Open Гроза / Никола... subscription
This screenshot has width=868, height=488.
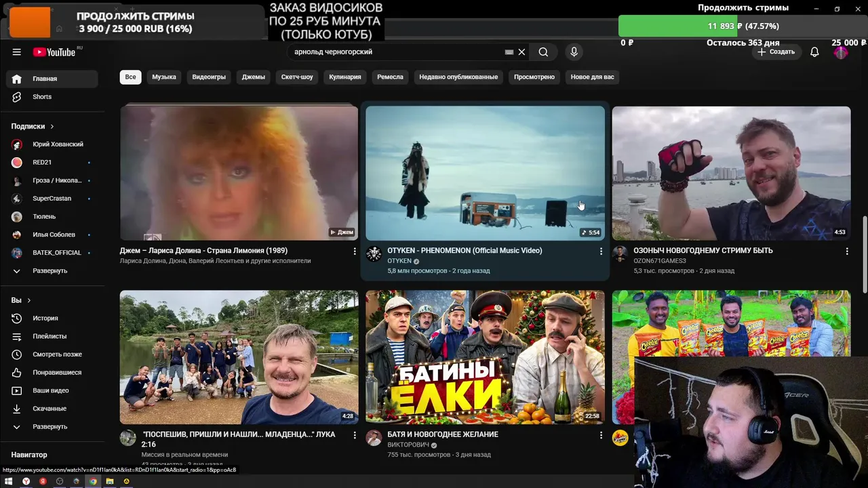pyautogui.click(x=52, y=181)
